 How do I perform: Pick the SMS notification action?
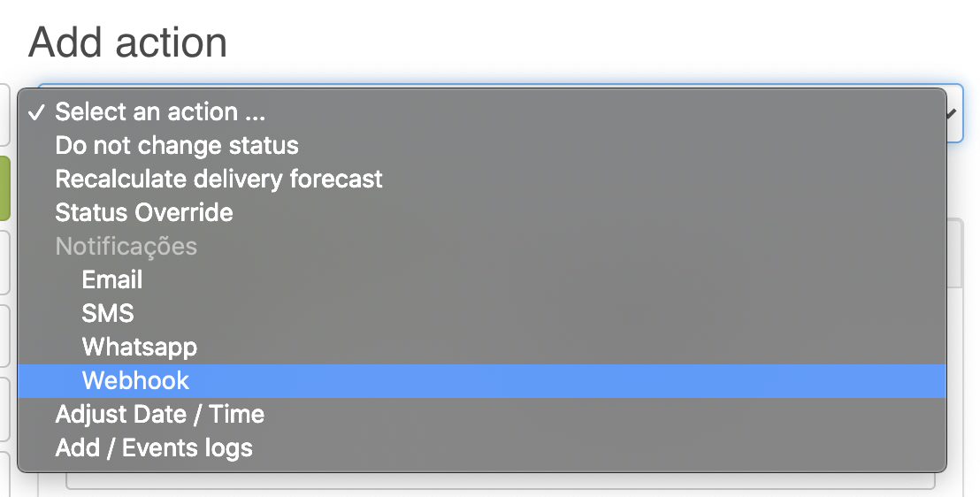pyautogui.click(x=108, y=314)
